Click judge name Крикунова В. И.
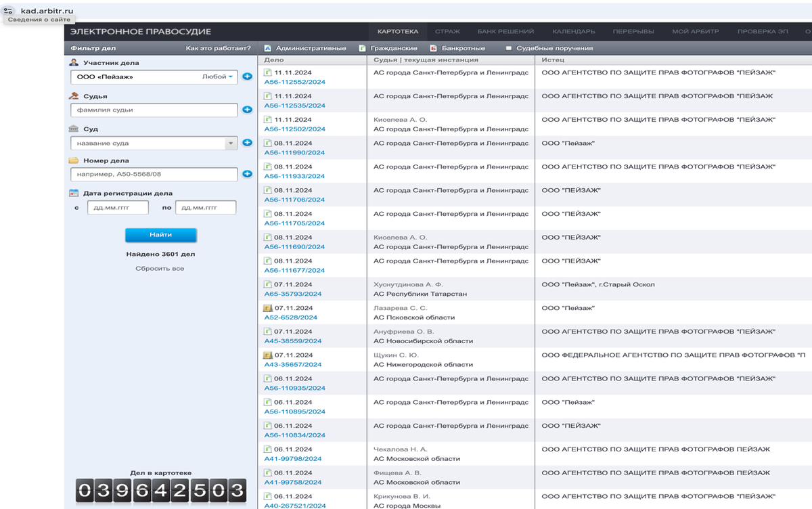This screenshot has width=812, height=509. click(403, 496)
